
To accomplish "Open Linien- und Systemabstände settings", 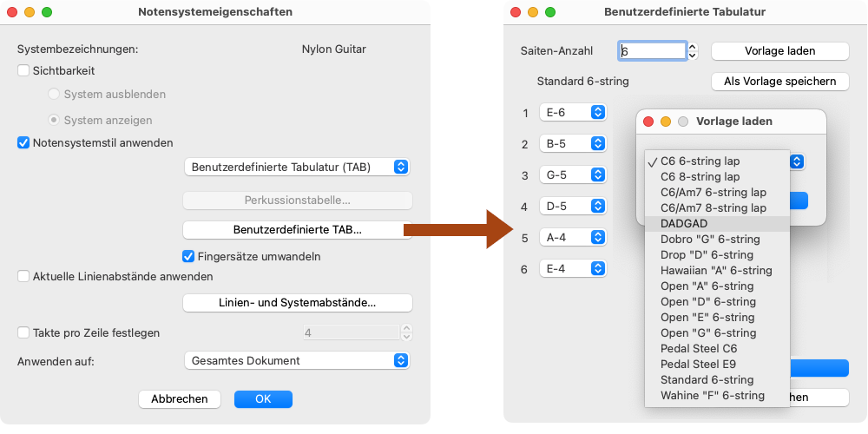I will click(297, 303).
